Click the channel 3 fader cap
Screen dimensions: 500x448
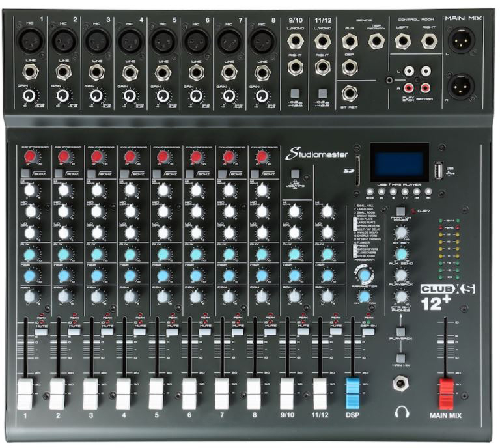coord(90,393)
